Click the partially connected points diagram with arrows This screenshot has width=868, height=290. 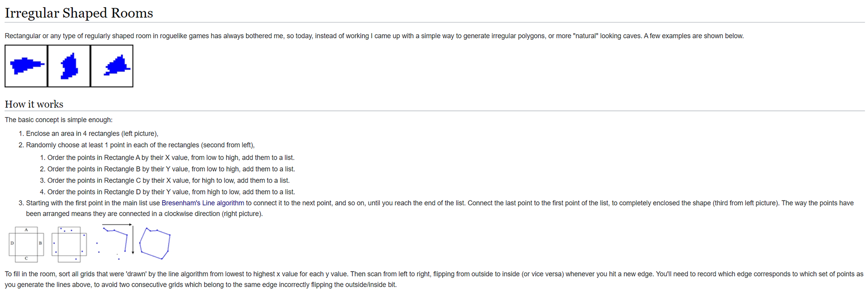pyautogui.click(x=115, y=242)
